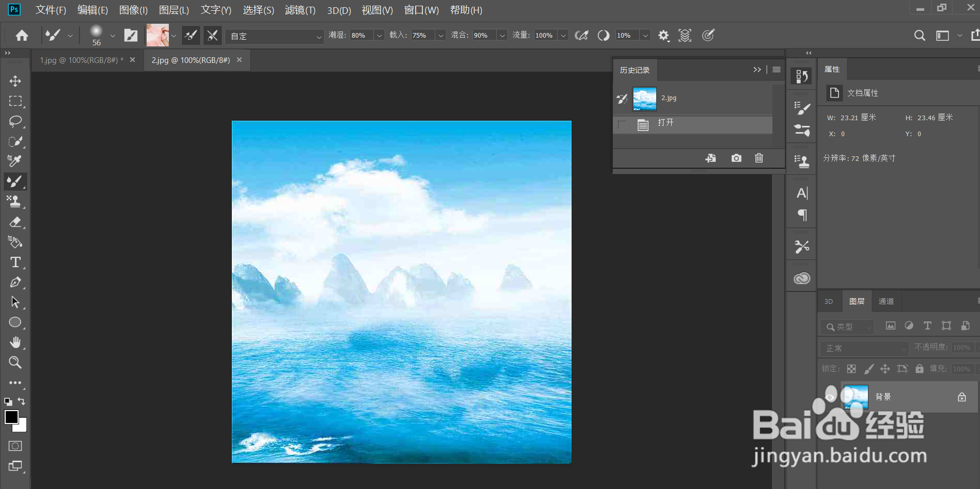Select the Clone Stamp tool

pos(15,201)
